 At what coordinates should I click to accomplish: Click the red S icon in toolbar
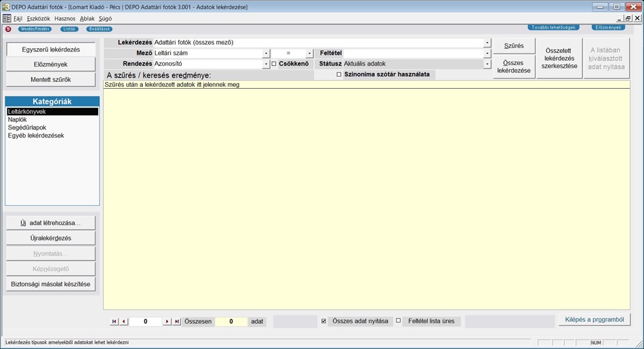(8, 29)
